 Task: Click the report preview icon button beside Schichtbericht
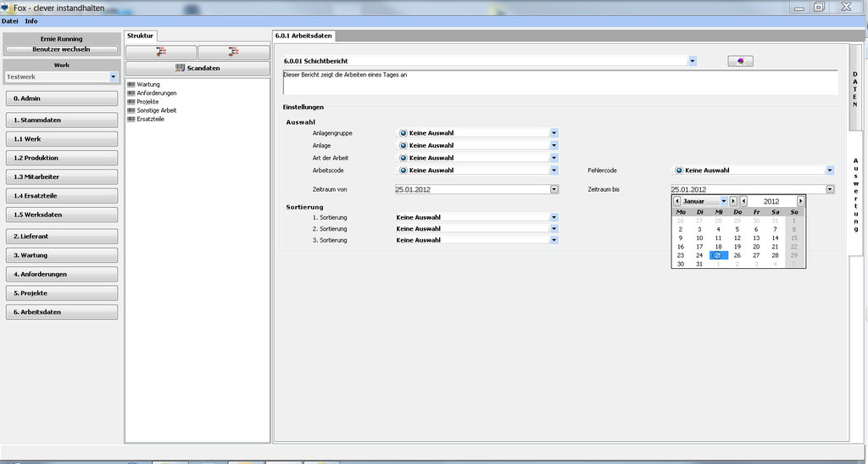click(x=740, y=61)
